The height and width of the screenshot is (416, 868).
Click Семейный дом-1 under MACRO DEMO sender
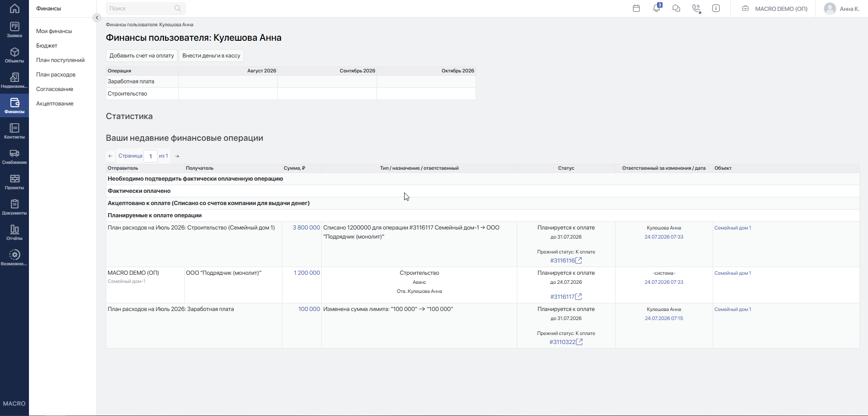126,281
